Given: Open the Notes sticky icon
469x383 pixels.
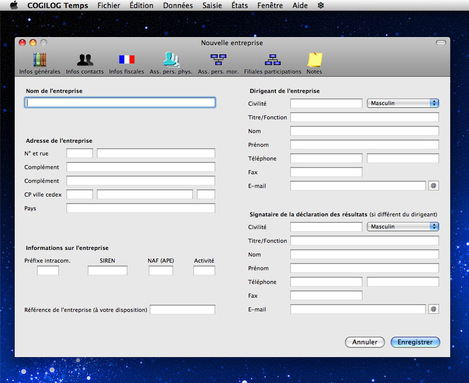Looking at the screenshot, I should pyautogui.click(x=314, y=63).
